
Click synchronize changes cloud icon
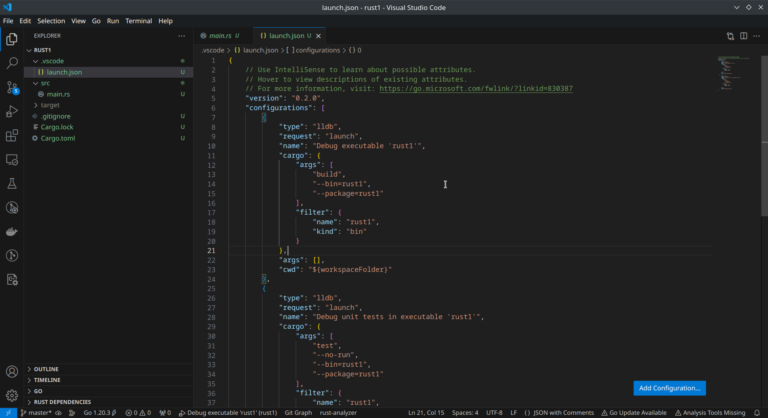click(58, 413)
